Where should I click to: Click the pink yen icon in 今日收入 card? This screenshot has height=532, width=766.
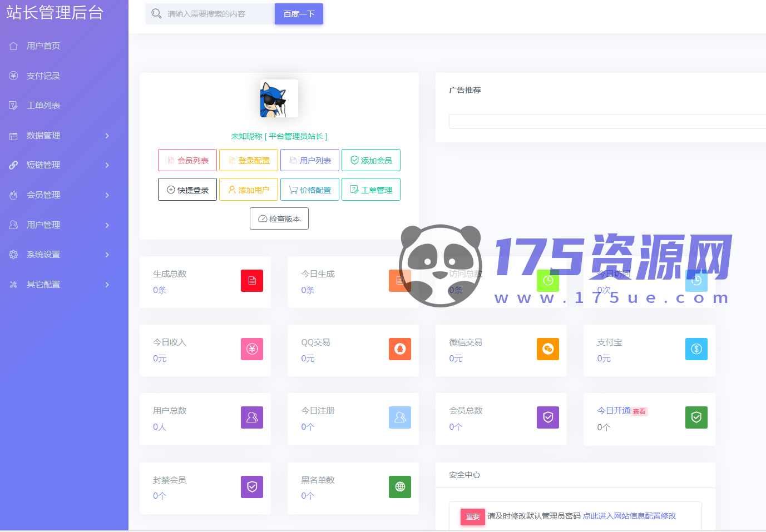pyautogui.click(x=252, y=349)
